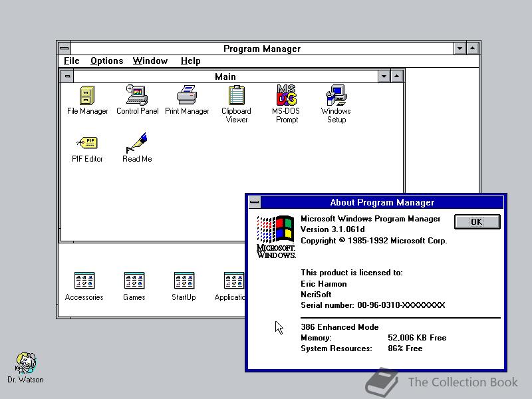Click 'Microsoft Windows Program Manager' heading text

point(370,219)
